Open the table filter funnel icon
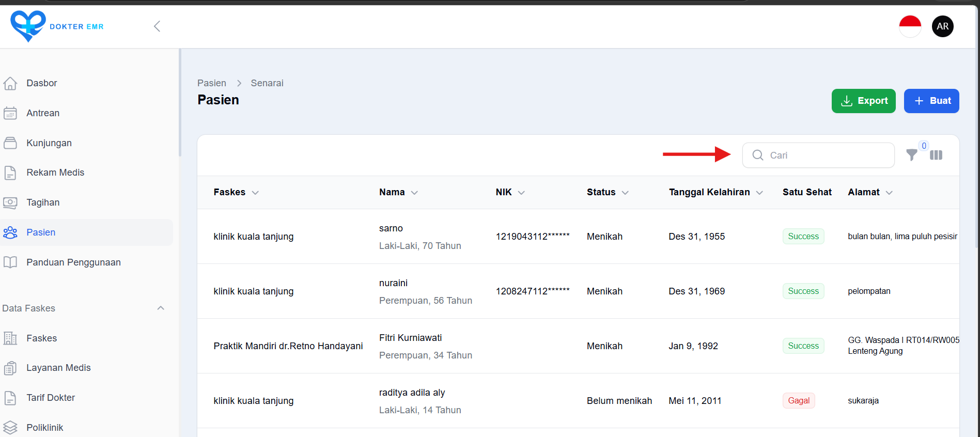The width and height of the screenshot is (980, 437). tap(912, 155)
